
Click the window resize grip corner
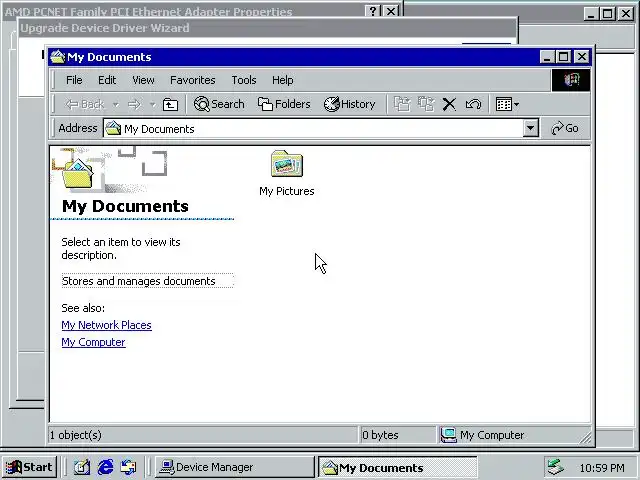click(585, 438)
